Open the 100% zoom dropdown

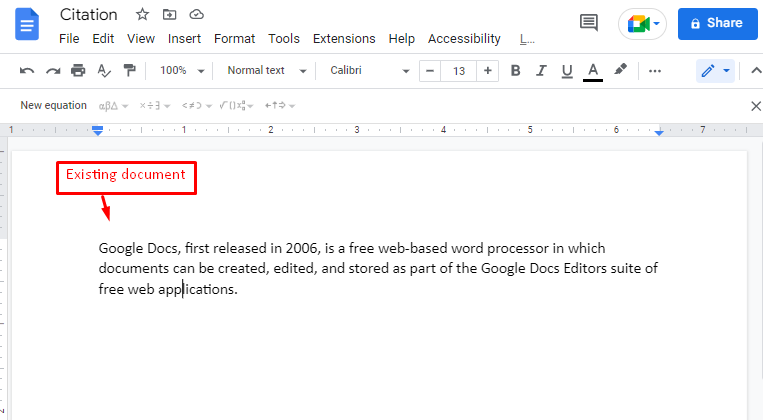tap(182, 71)
